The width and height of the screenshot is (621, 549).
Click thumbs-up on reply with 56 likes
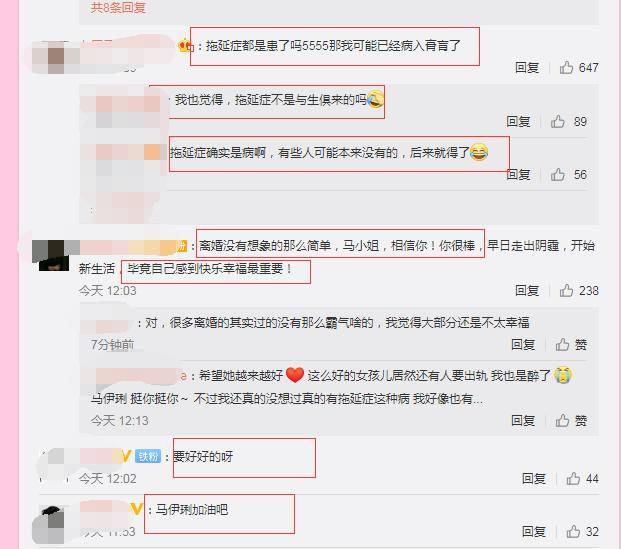pos(558,175)
